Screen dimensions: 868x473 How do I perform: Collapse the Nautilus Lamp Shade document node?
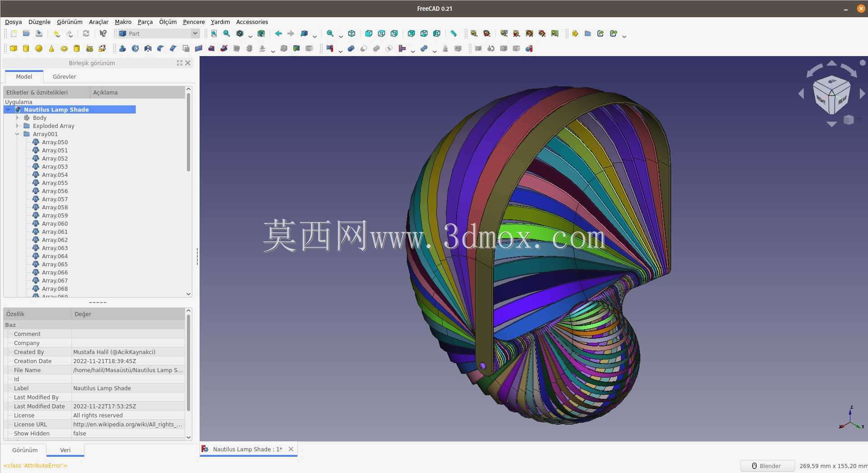point(8,109)
